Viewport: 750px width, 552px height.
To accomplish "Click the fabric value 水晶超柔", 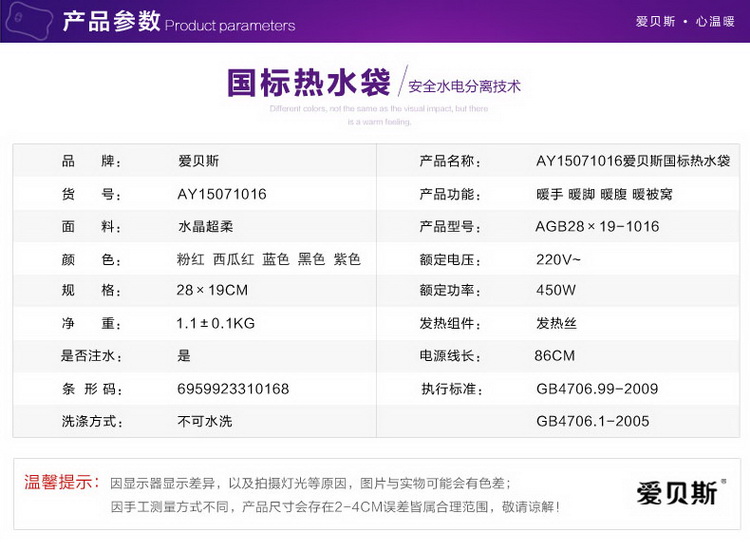I will [x=205, y=226].
